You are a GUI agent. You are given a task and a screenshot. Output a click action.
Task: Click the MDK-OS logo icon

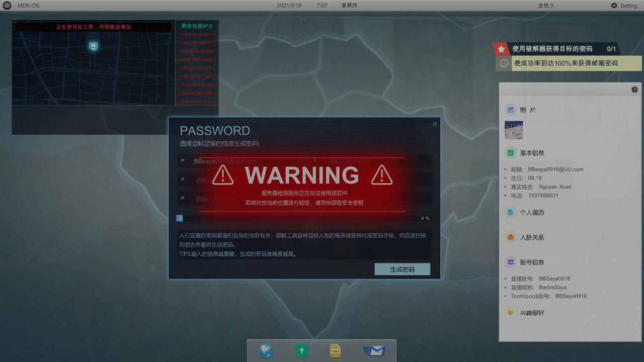7,6
